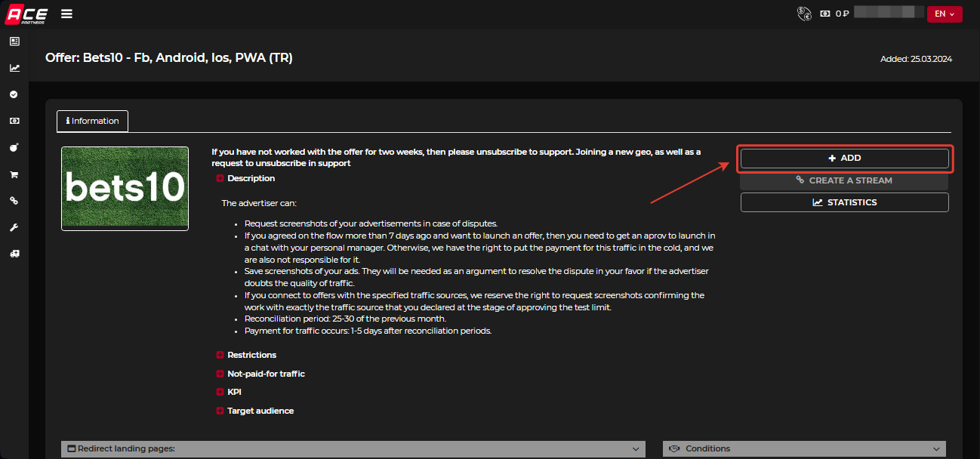Open the wrench tools sidebar icon

(x=14, y=227)
